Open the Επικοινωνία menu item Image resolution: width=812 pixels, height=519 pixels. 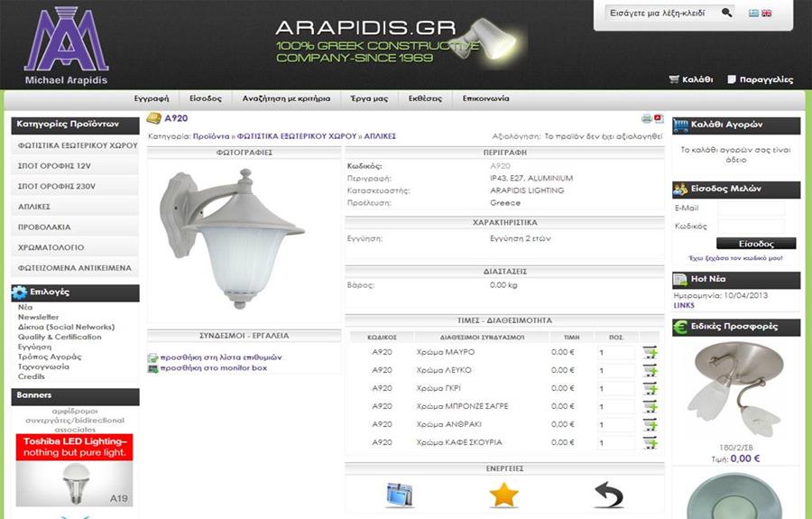pos(485,98)
